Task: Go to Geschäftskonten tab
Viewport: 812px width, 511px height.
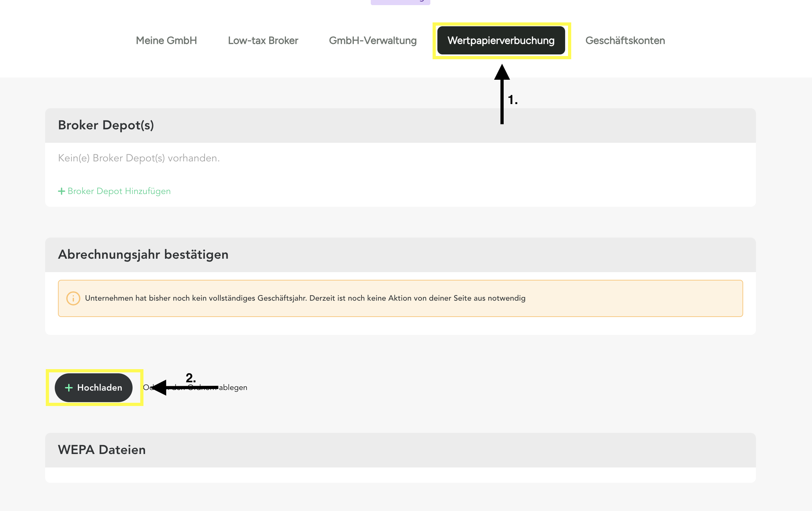Action: click(625, 40)
